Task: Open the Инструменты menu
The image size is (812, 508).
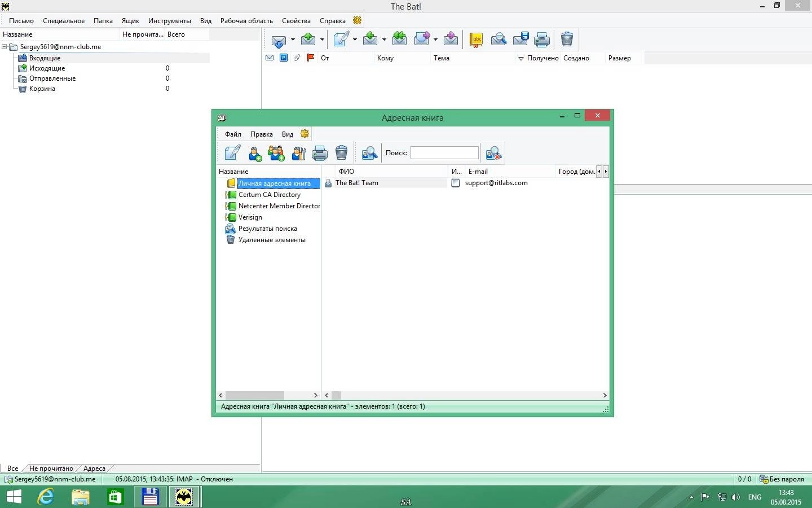Action: tap(170, 21)
